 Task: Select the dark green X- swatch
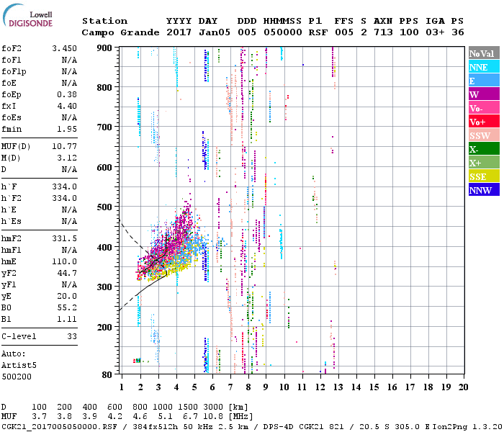pos(484,149)
